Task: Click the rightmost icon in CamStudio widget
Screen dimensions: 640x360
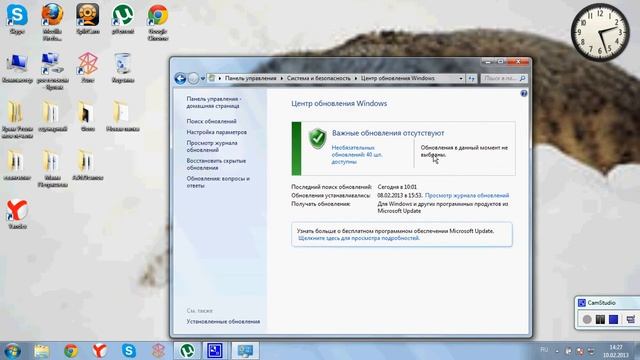Action: point(631,319)
